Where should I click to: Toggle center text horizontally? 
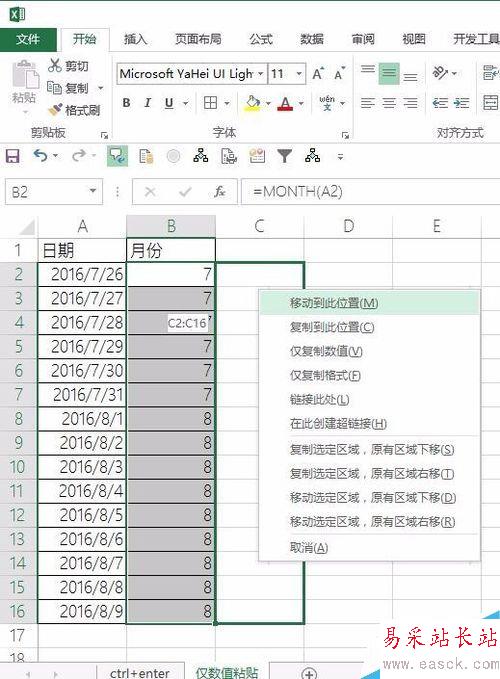pos(389,103)
